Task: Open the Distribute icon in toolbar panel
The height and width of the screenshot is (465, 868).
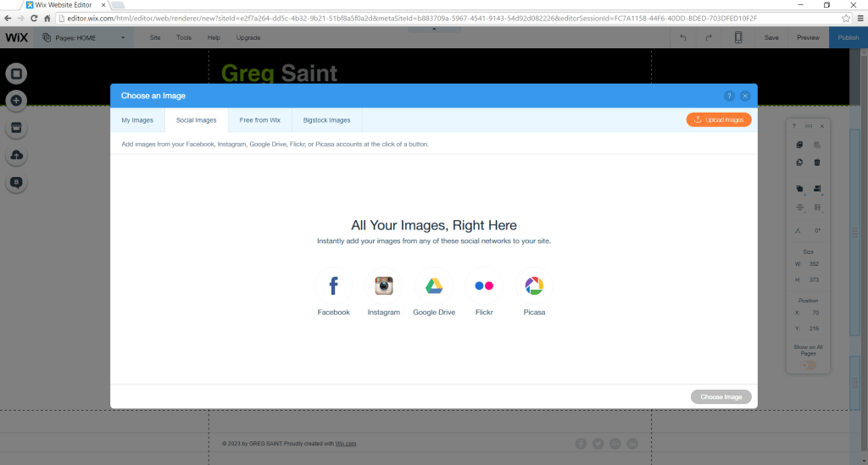Action: coord(799,208)
